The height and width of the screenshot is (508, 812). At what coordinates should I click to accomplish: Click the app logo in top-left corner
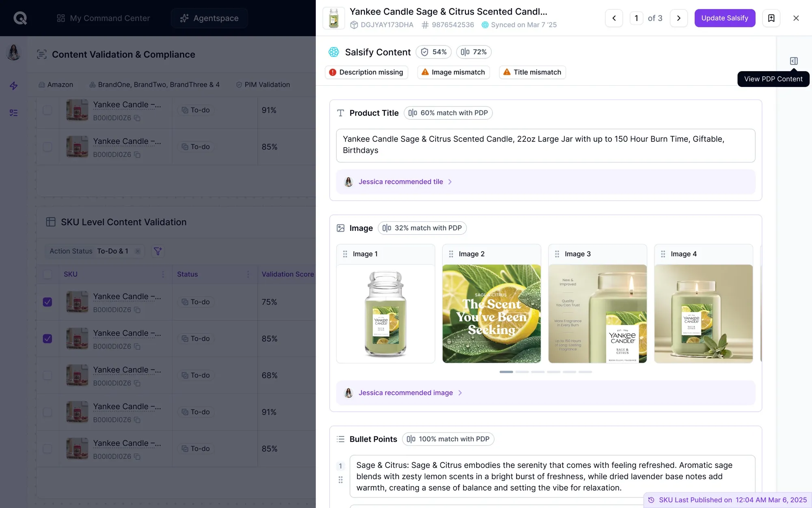coord(20,18)
